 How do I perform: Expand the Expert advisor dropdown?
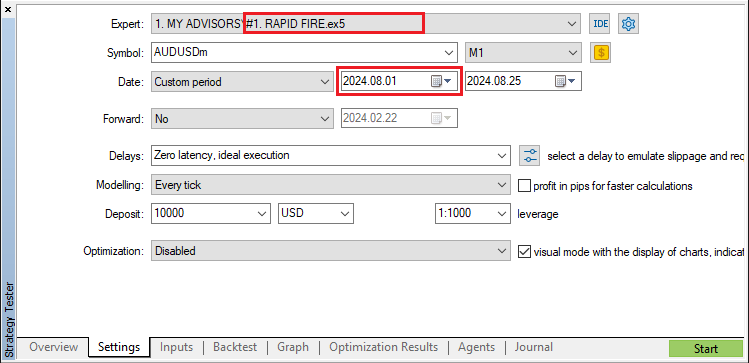tap(366, 23)
